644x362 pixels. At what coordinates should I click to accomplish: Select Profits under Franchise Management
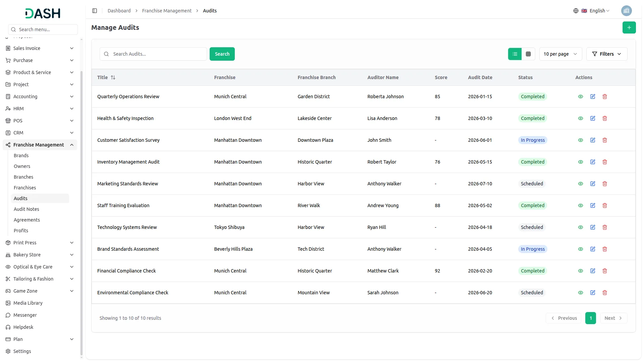click(x=21, y=231)
